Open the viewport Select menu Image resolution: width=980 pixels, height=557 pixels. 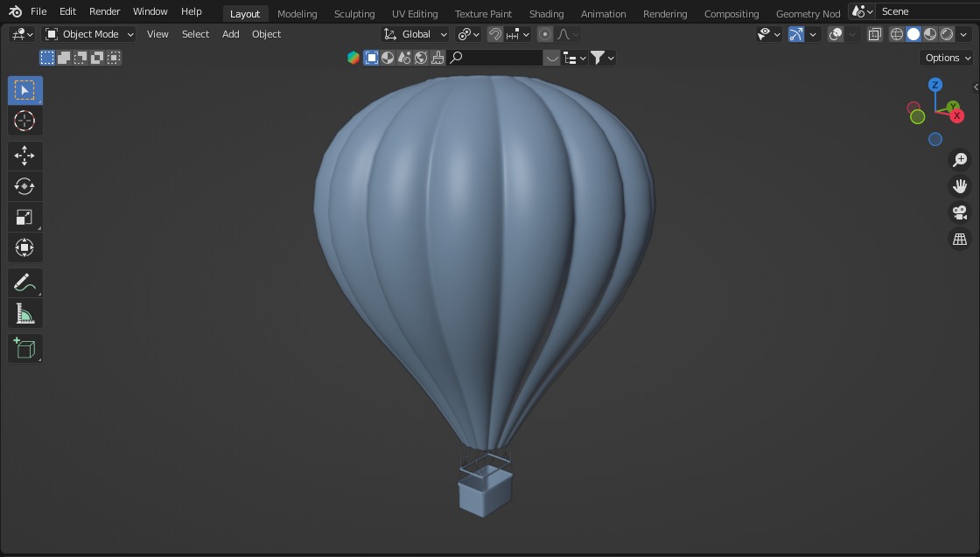coord(196,34)
